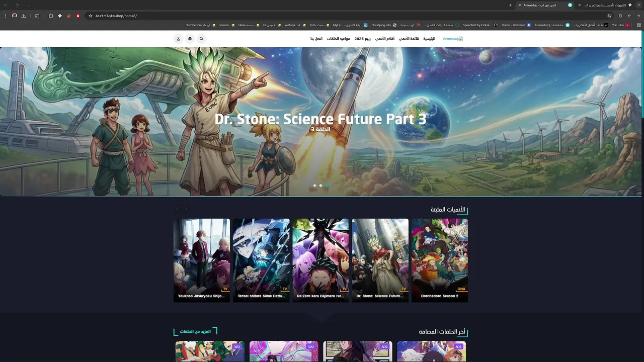Click the أخر الحلقات المضافة heading

[442, 332]
